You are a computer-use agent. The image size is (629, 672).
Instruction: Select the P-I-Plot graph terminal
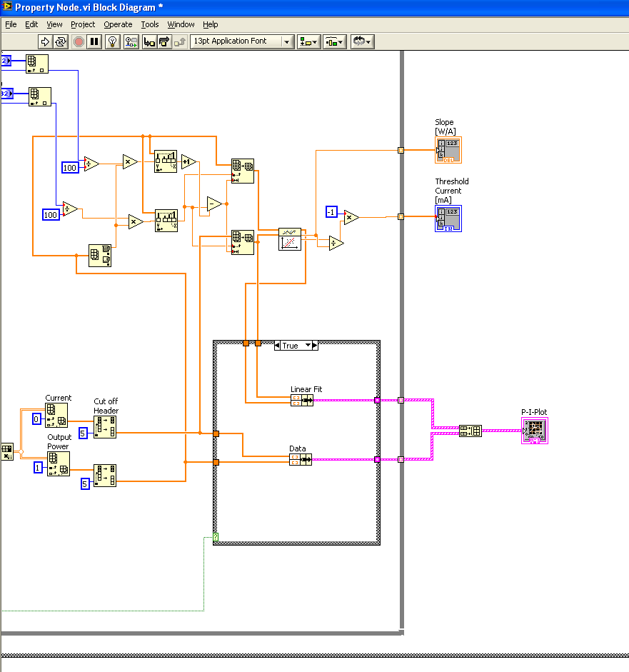(533, 431)
